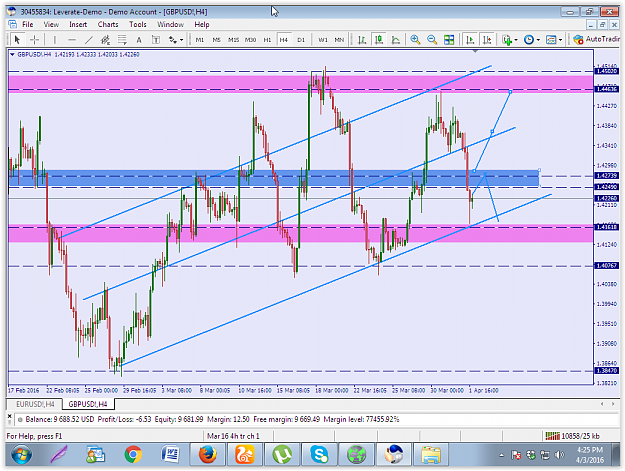This screenshot has height=471, width=625.
Task: Select the crosshair tool
Action: 34,39
